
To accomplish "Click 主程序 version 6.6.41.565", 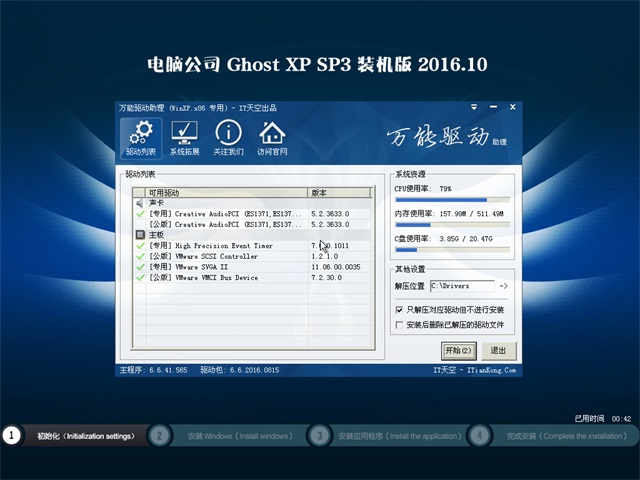I will coord(153,370).
